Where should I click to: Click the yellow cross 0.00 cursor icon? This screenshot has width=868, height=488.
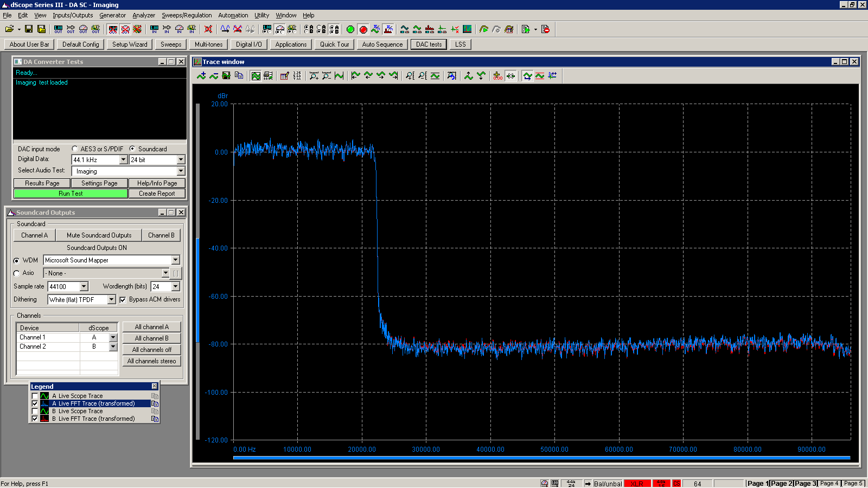(497, 76)
